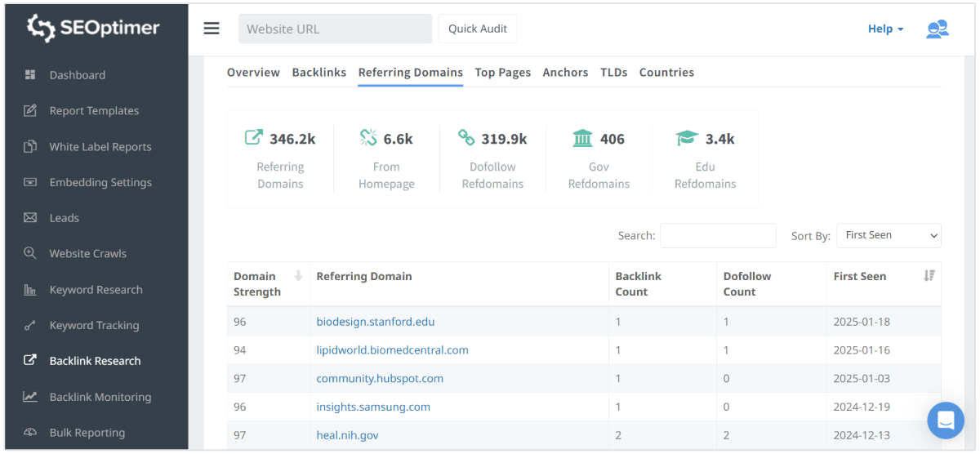Click the Backlink Monitoring graph icon
Image resolution: width=980 pixels, height=454 pixels.
click(x=30, y=397)
